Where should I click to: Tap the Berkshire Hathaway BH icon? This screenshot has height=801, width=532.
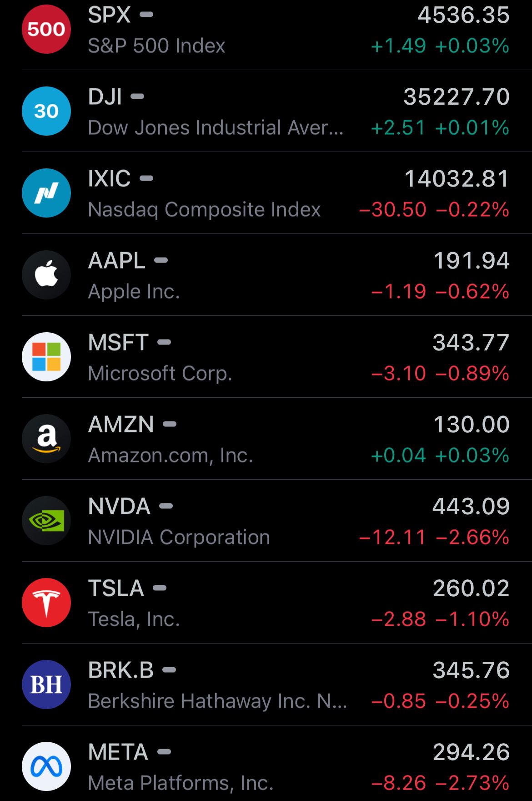pyautogui.click(x=46, y=684)
